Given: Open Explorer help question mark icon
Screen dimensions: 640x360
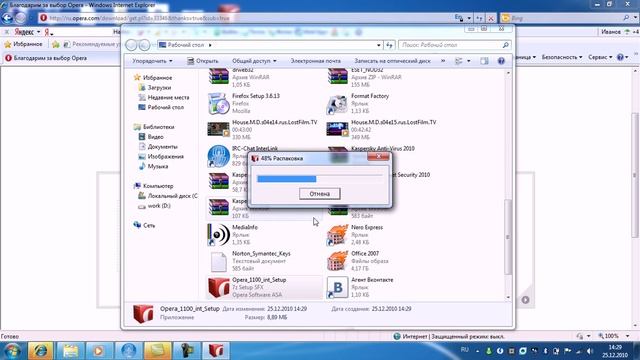Looking at the screenshot, I should tap(501, 61).
